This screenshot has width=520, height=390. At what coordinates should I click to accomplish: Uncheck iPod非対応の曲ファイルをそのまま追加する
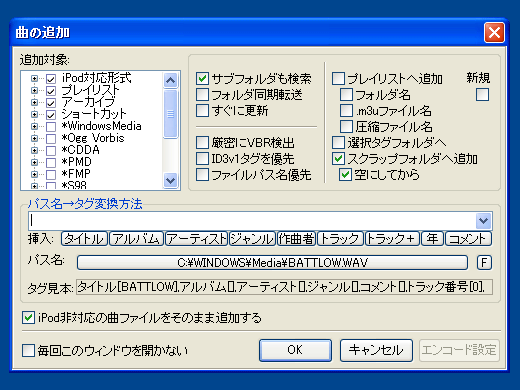(x=28, y=318)
